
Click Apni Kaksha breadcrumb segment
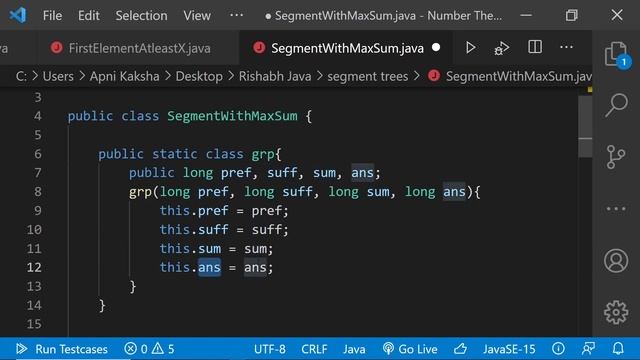124,76
